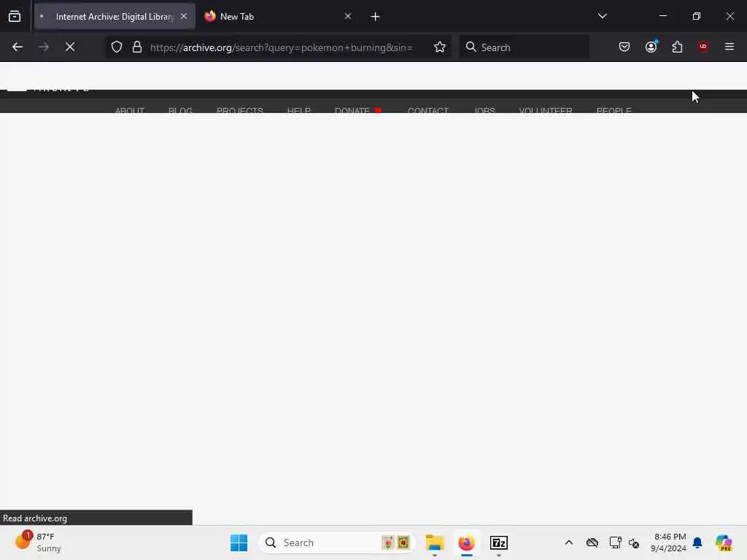Open OneDrive cloud tray icon
This screenshot has width=747, height=560.
pos(592,542)
